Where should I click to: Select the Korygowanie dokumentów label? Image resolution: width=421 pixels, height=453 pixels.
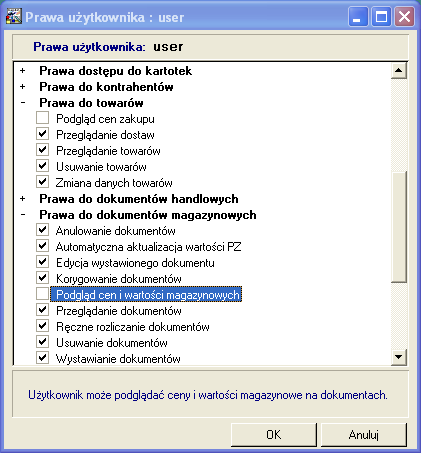click(119, 279)
